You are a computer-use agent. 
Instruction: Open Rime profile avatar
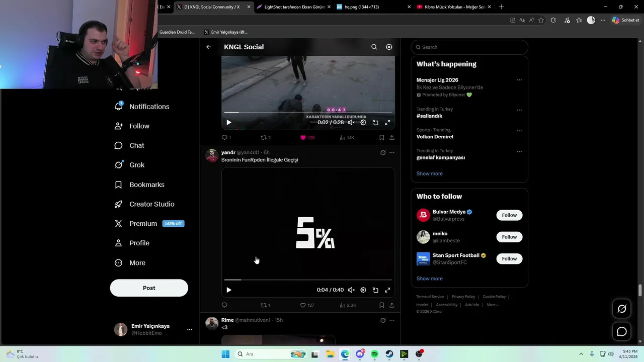212,323
